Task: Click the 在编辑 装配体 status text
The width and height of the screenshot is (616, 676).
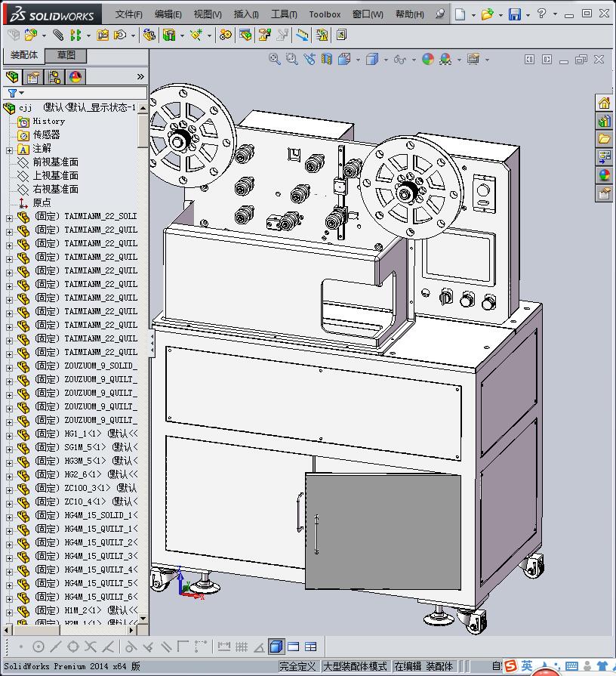Action: coord(423,666)
